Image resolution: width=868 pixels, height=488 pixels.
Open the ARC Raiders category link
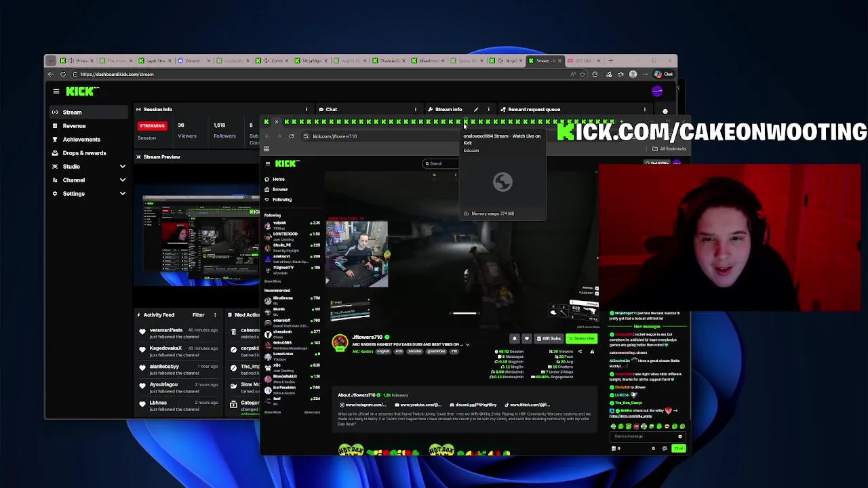click(361, 352)
